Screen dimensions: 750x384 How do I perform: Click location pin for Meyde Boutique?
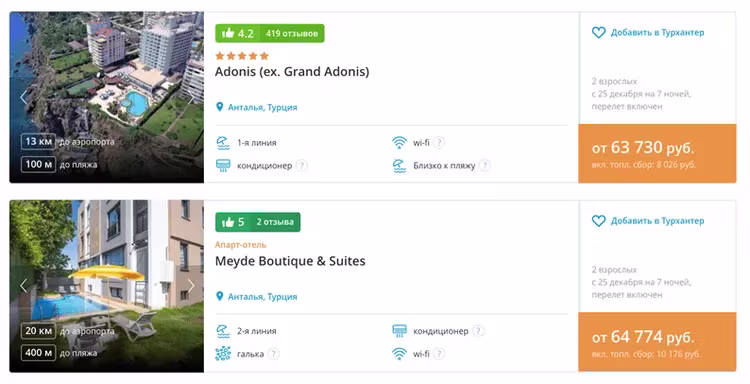click(220, 296)
